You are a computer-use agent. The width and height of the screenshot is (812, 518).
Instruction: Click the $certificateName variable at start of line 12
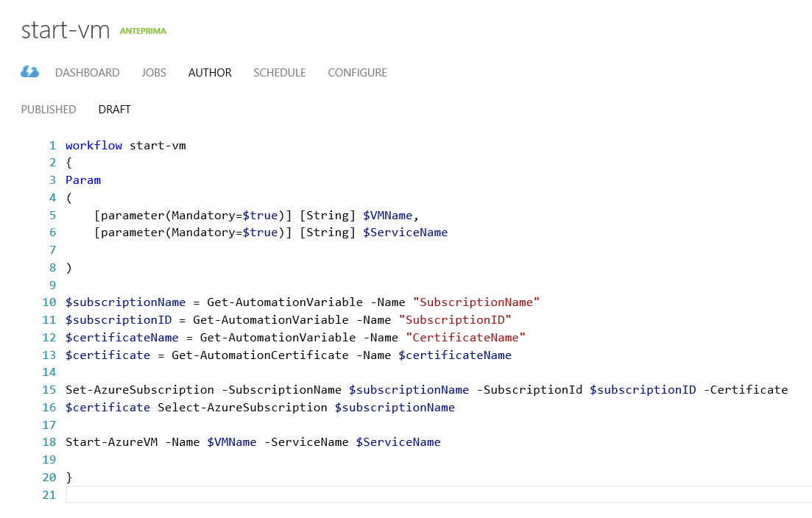tap(122, 338)
